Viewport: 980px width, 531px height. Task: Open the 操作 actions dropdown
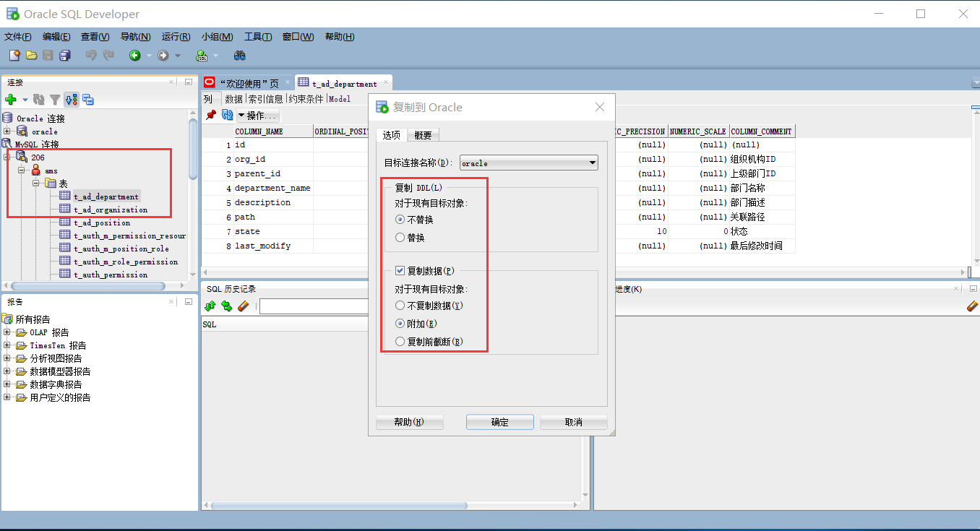tap(258, 116)
